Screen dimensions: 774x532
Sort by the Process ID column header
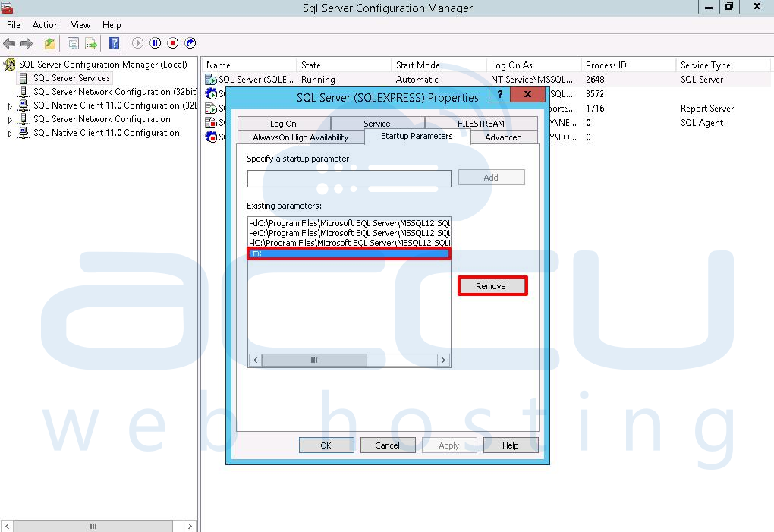click(x=628, y=65)
